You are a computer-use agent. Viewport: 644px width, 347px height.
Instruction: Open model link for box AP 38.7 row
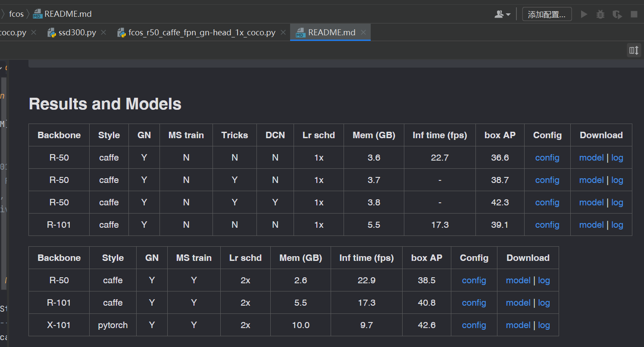(591, 180)
